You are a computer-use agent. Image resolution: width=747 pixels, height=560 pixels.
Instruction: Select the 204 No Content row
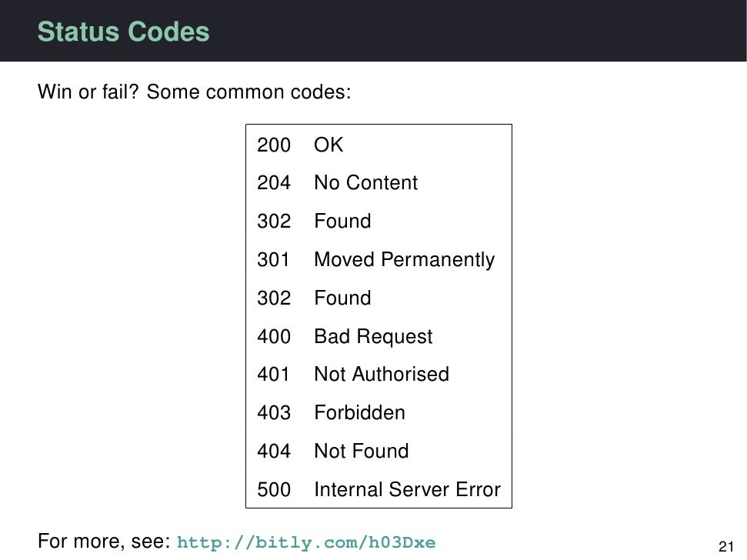point(379,182)
